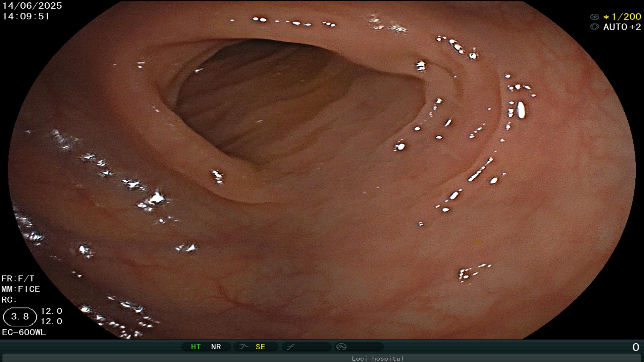The height and width of the screenshot is (362, 644).
Task: Click the yellow SE indicator
Action: coord(260,347)
